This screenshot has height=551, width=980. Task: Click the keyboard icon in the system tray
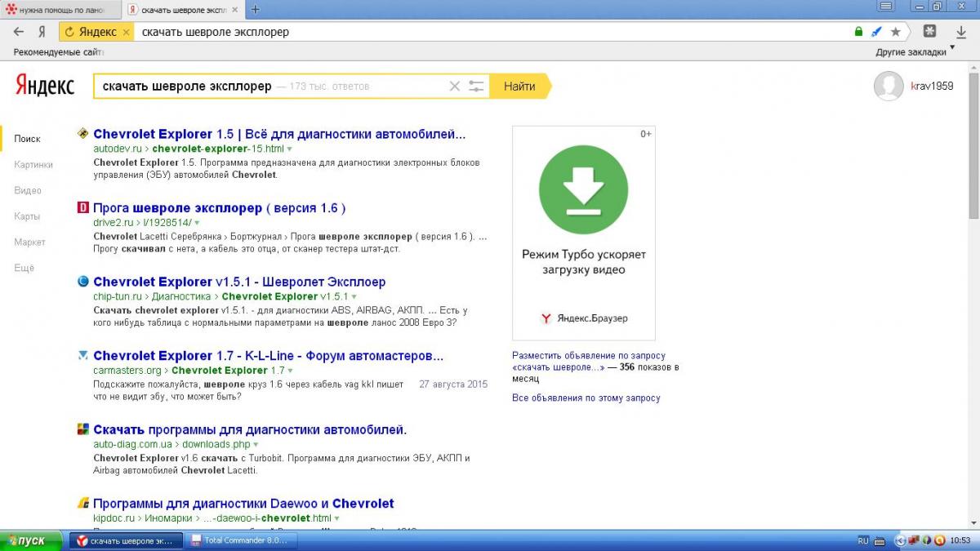pos(879,540)
